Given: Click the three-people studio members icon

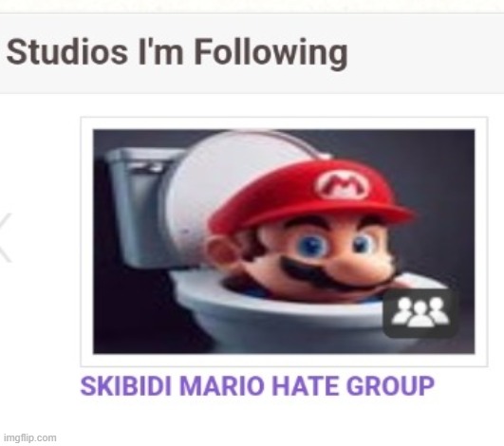Looking at the screenshot, I should [420, 313].
